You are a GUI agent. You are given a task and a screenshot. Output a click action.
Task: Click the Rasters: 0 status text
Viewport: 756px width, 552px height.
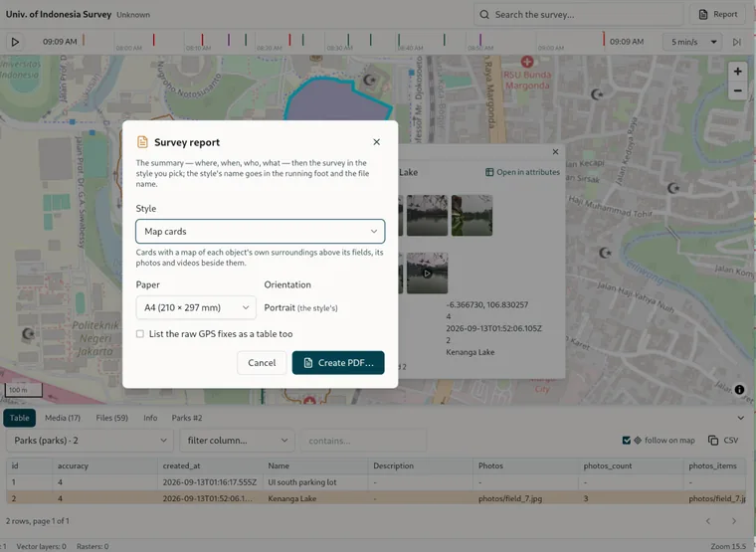93,546
